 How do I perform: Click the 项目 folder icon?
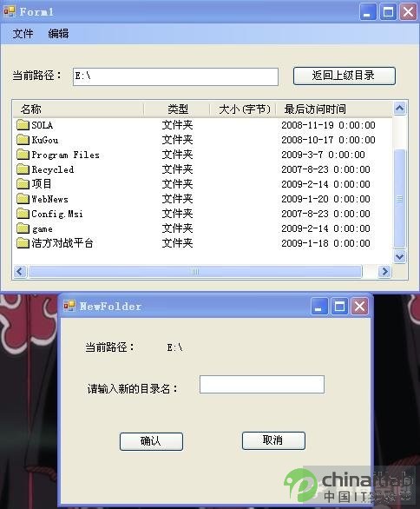click(23, 184)
